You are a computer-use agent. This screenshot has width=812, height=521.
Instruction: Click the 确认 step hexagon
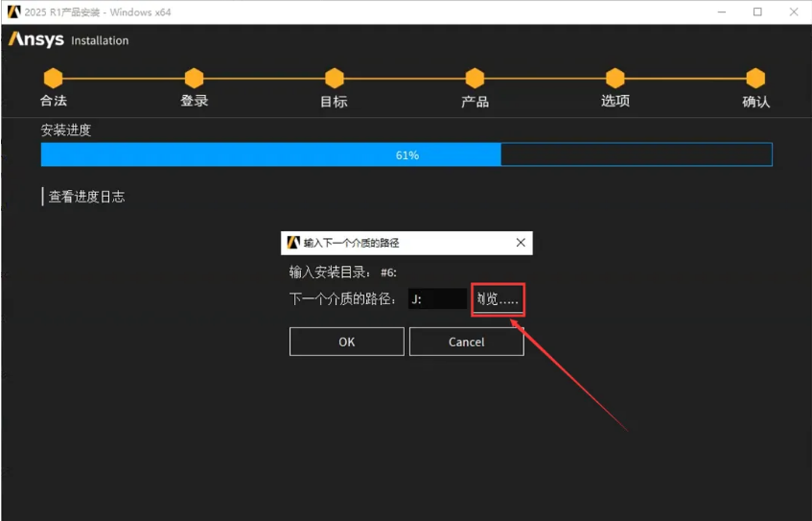coord(755,79)
